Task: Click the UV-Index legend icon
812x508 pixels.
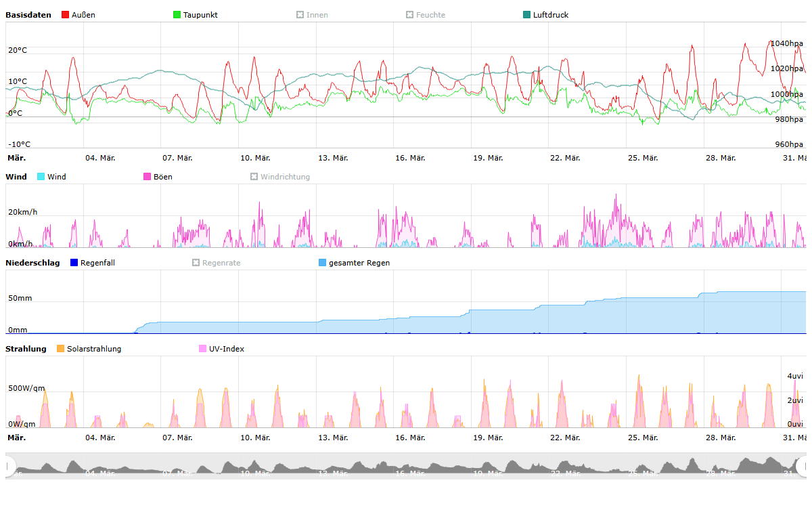Action: click(202, 349)
